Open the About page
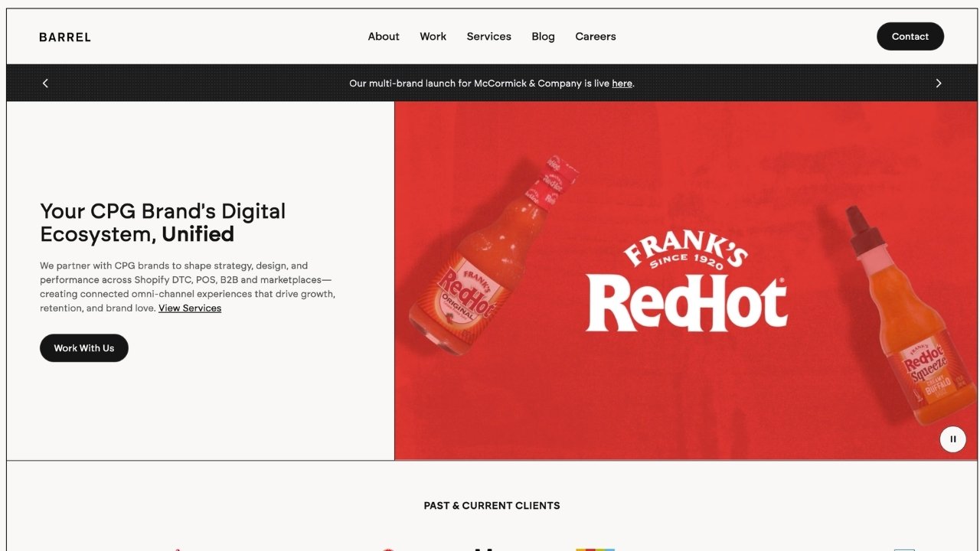 point(384,37)
